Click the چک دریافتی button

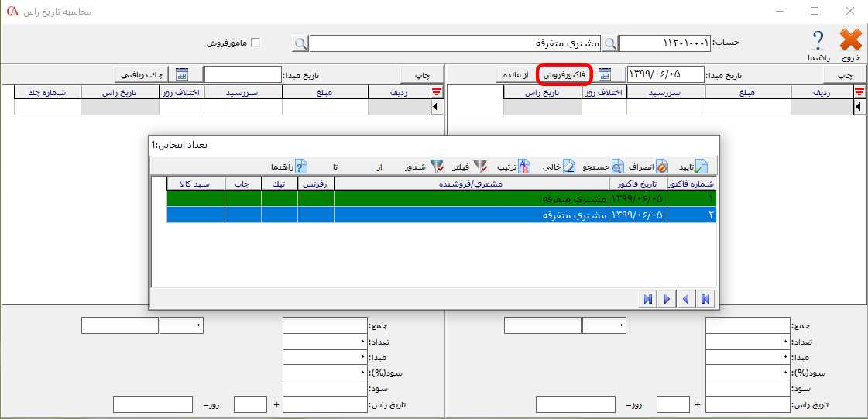coord(143,74)
